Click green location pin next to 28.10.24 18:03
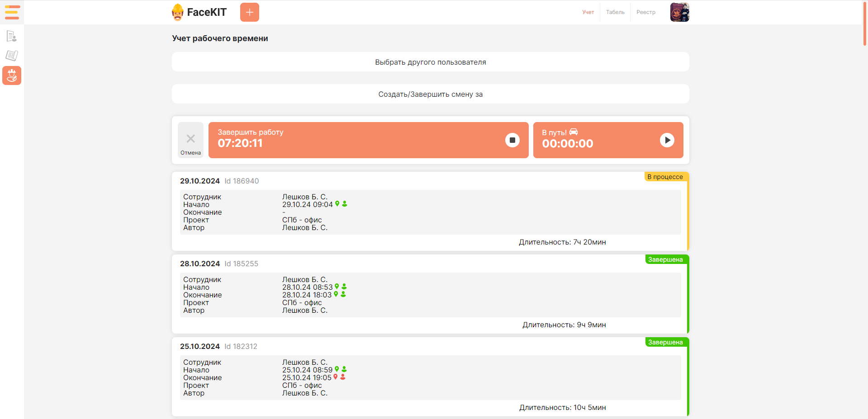 pos(336,294)
